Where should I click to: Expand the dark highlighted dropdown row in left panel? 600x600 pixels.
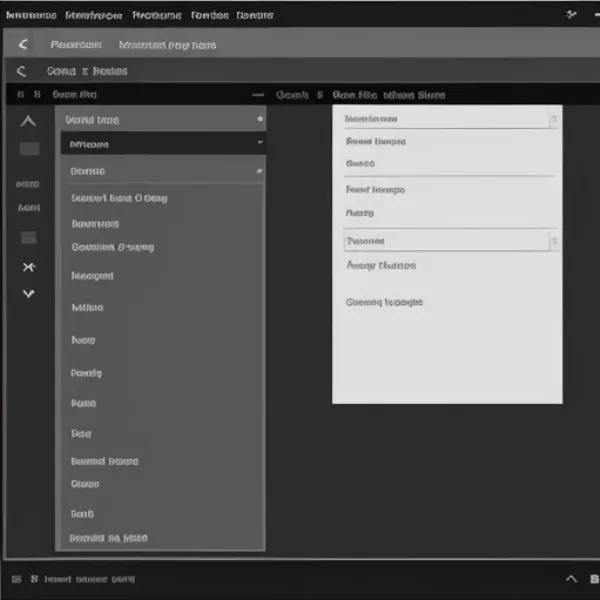coord(260,144)
